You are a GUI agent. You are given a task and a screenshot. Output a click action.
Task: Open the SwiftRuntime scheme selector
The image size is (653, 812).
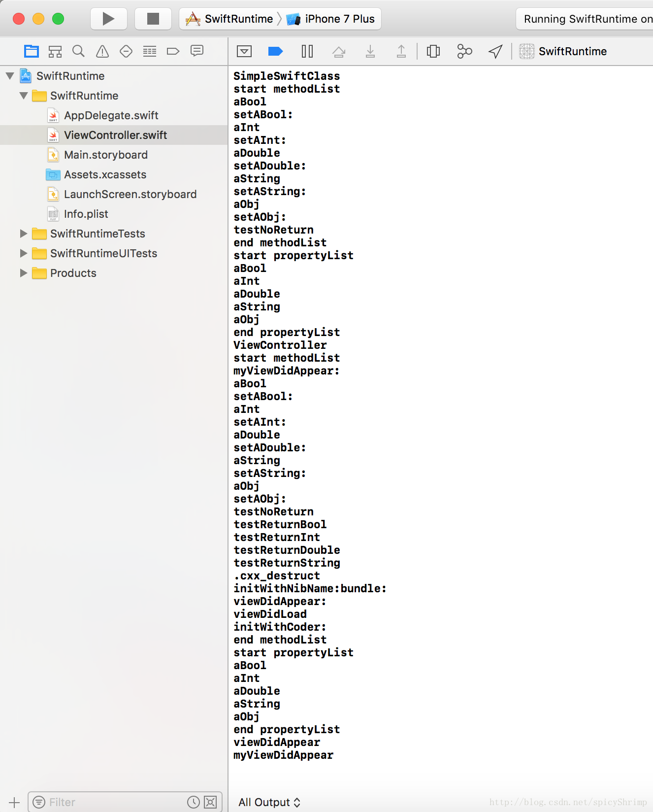(229, 19)
